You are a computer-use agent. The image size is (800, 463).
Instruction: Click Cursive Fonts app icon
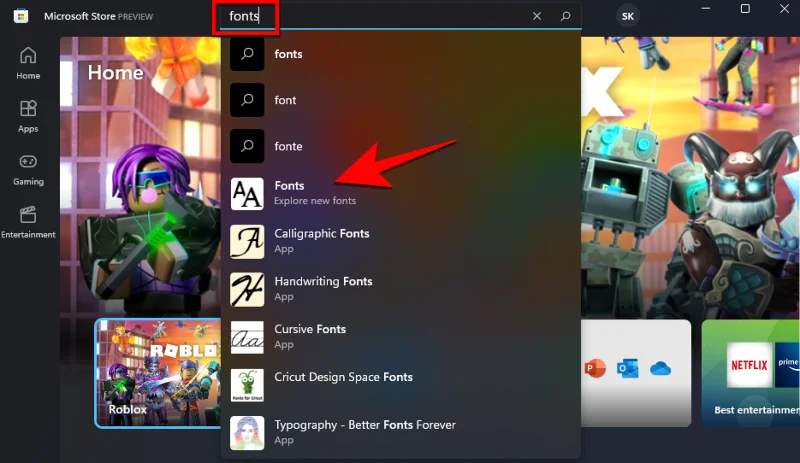tap(247, 337)
